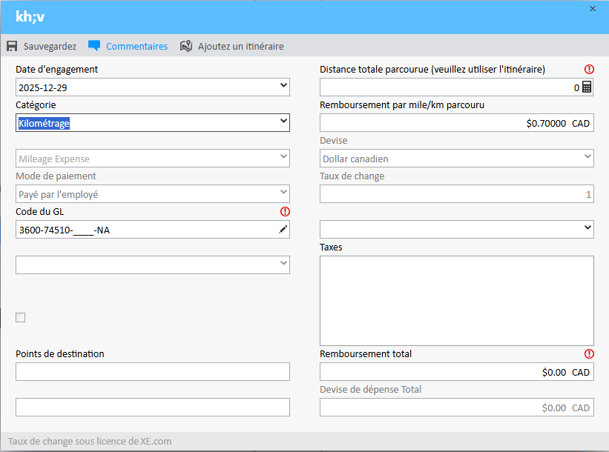The height and width of the screenshot is (452, 609).
Task: Open Commentaires speech bubble icon
Action: [94, 46]
